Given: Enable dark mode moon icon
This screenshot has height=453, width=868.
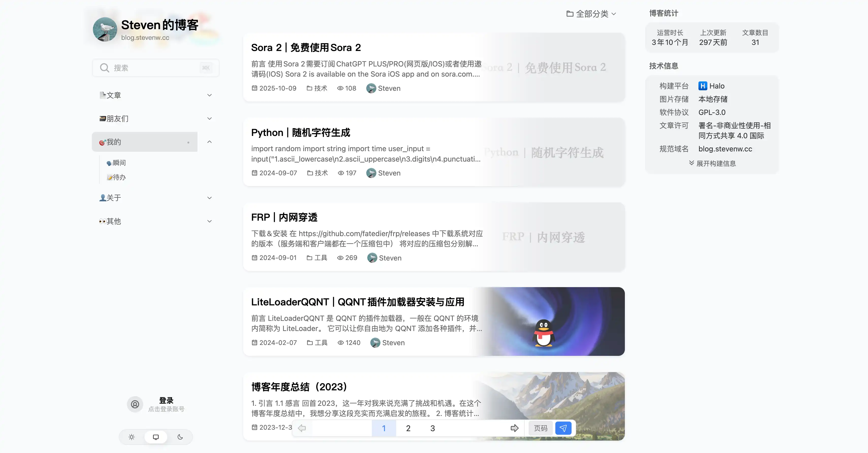Looking at the screenshot, I should tap(180, 437).
